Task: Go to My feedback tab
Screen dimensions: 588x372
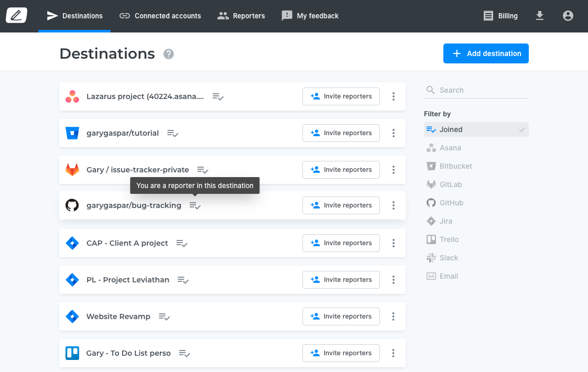Action: click(x=310, y=16)
